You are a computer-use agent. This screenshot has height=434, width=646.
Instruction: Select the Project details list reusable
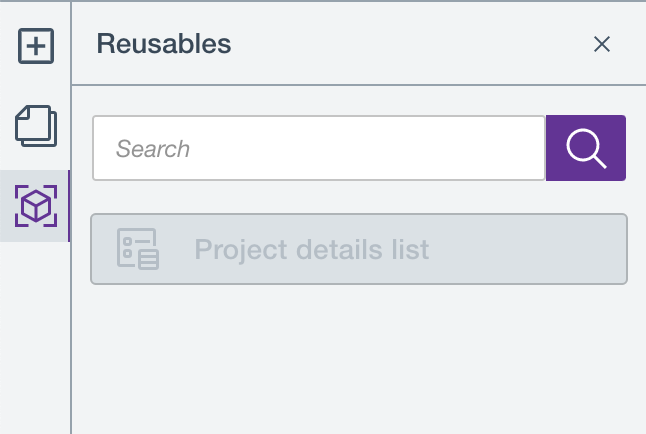358,249
